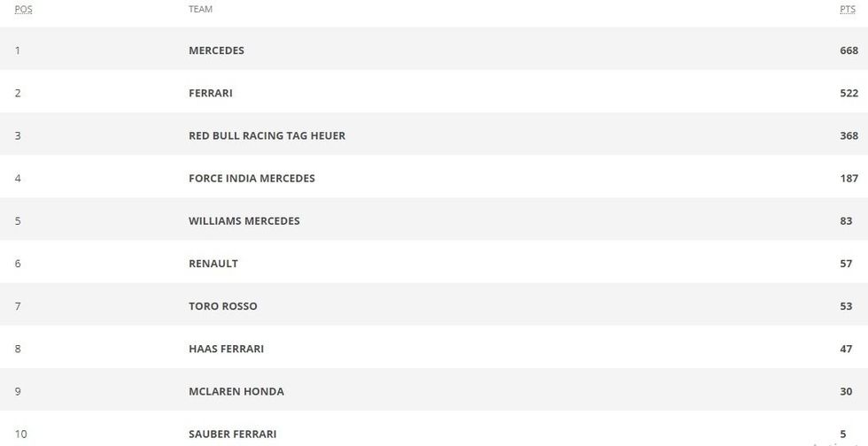Click the McLaren Honda team name
The height and width of the screenshot is (446, 868).
tap(236, 390)
